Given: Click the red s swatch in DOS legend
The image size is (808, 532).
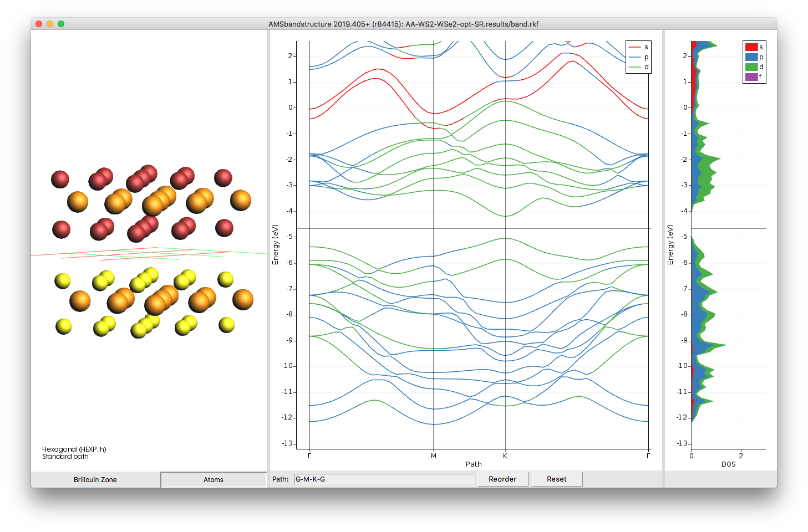Looking at the screenshot, I should (x=752, y=47).
